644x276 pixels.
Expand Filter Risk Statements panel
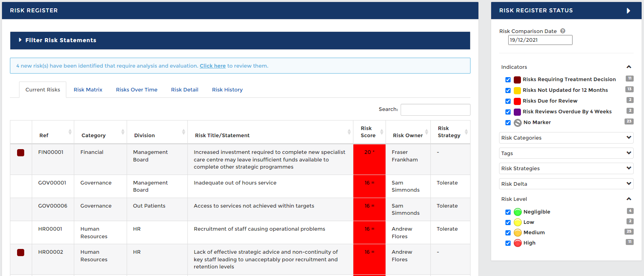pyautogui.click(x=240, y=41)
